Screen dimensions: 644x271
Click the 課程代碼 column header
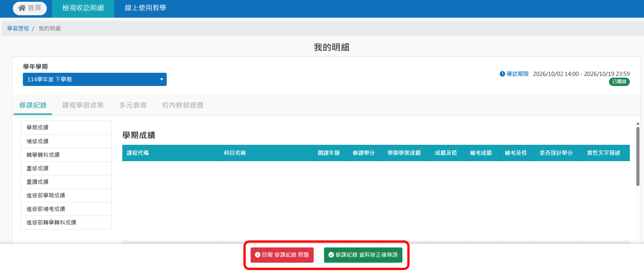pos(171,153)
